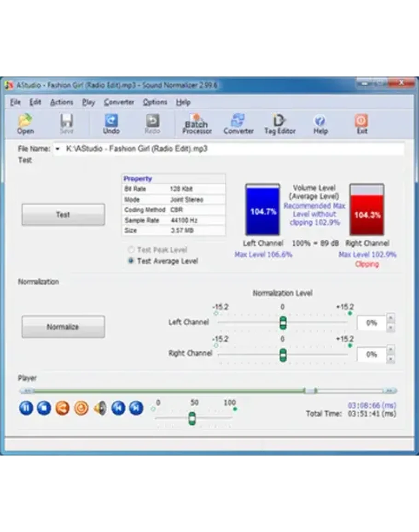This screenshot has height=532, width=419.
Task: Click the Left Channel normalization slider handle
Action: click(x=283, y=323)
